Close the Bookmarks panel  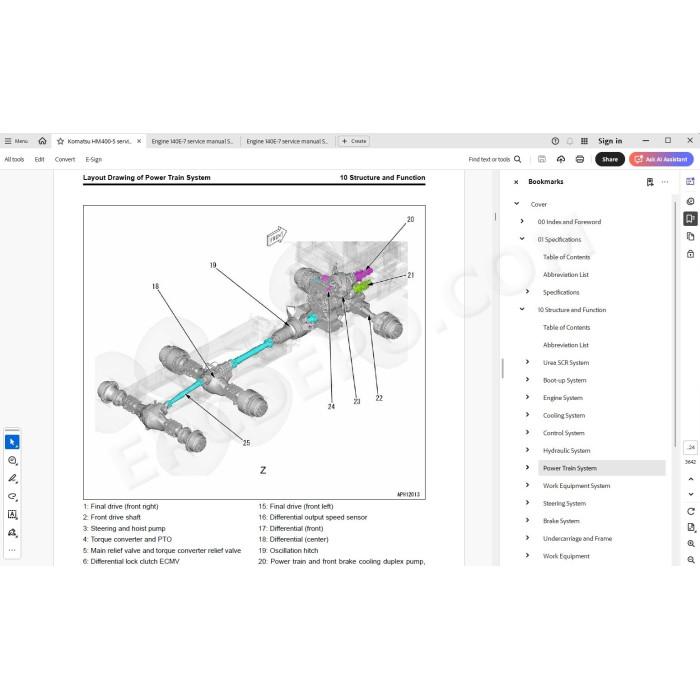(x=516, y=182)
